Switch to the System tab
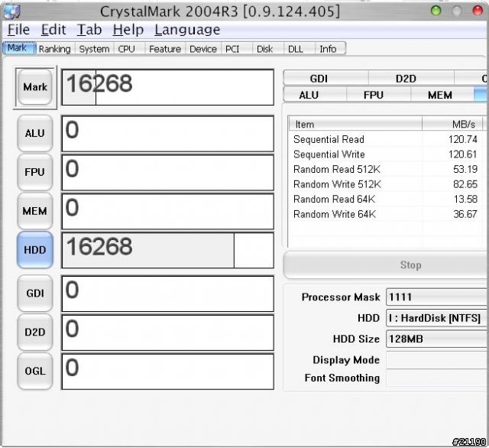Screen dimensions: 489x448 pos(94,49)
